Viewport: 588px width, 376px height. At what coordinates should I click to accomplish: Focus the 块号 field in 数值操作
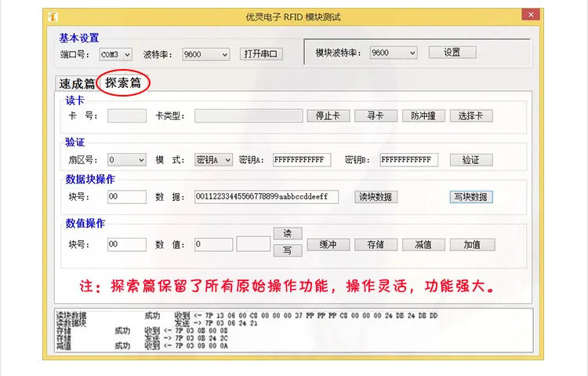point(127,245)
